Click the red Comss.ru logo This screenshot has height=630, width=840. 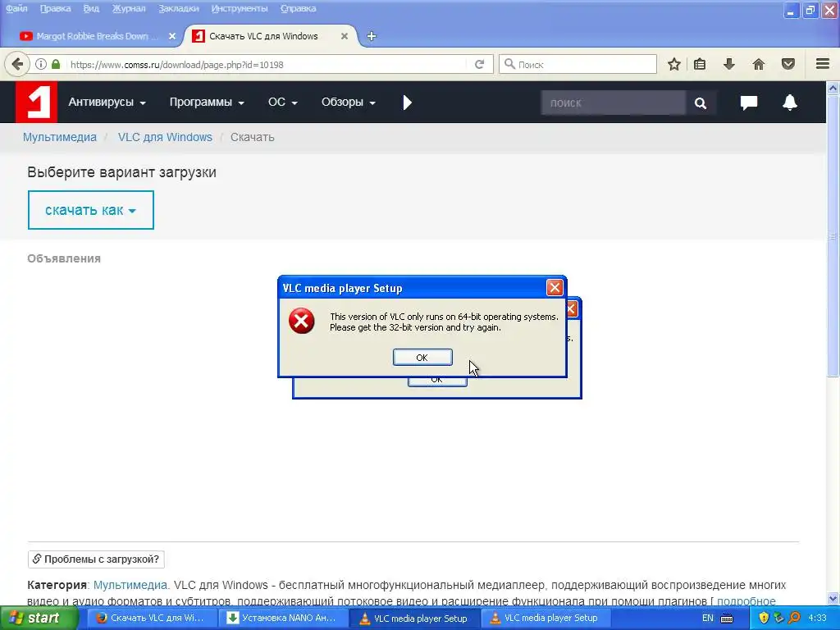pos(36,102)
